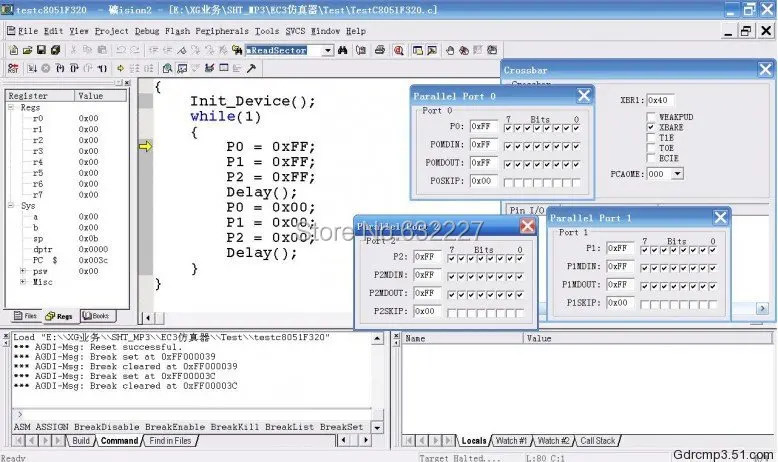Open the Debug menu
This screenshot has width=778, height=462.
coord(147,31)
